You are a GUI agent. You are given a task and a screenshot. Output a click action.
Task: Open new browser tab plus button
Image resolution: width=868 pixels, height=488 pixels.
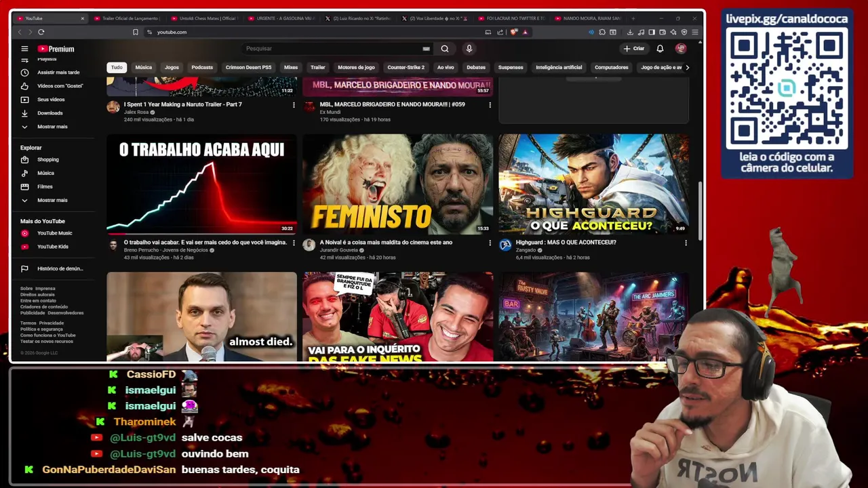coord(633,18)
